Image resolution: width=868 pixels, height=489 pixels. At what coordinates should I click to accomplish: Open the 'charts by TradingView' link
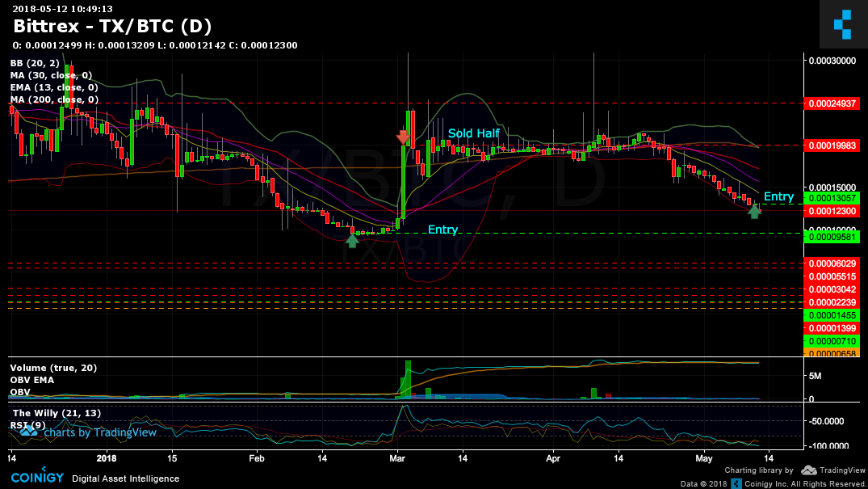[99, 432]
